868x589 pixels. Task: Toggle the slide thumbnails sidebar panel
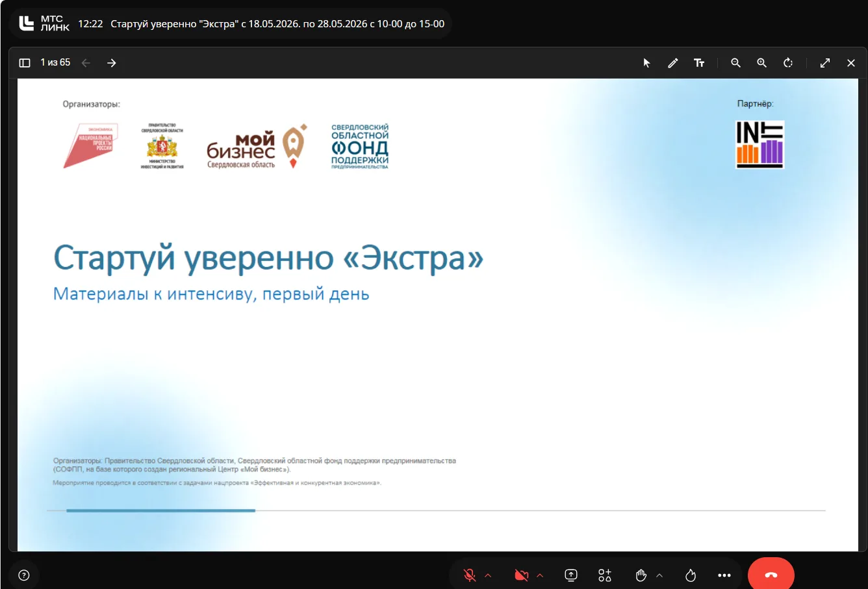[25, 63]
